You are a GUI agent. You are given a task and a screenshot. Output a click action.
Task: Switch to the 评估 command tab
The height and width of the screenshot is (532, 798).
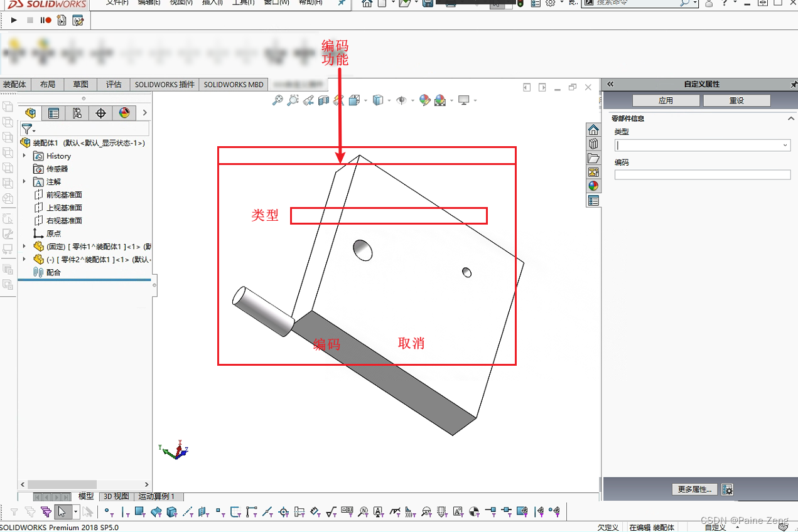click(x=114, y=85)
